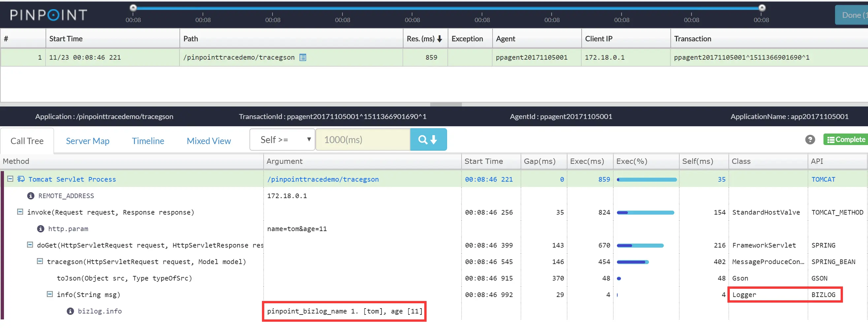The image size is (868, 328).
Task: Click the Tomcat Servlet Process method link
Action: [x=72, y=179]
